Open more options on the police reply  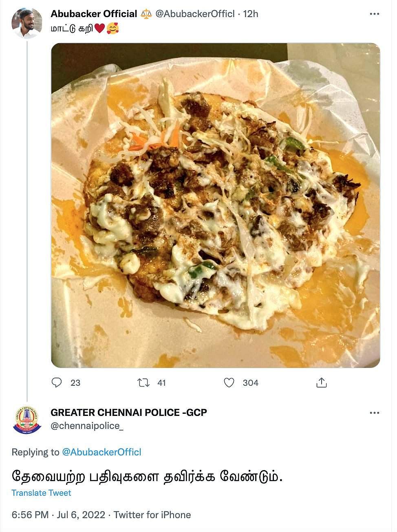coord(374,413)
